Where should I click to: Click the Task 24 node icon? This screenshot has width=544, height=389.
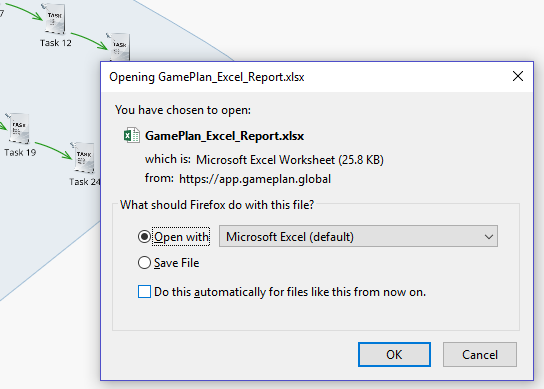coord(84,157)
